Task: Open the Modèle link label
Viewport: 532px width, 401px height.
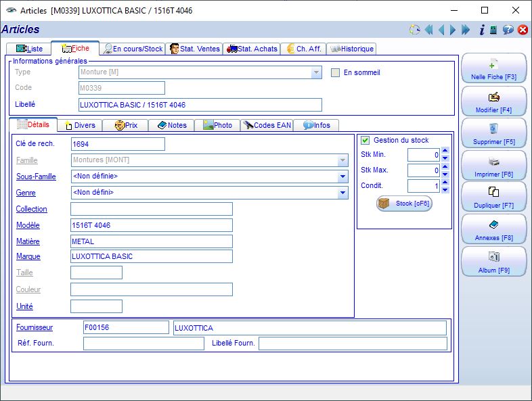Action: click(28, 225)
